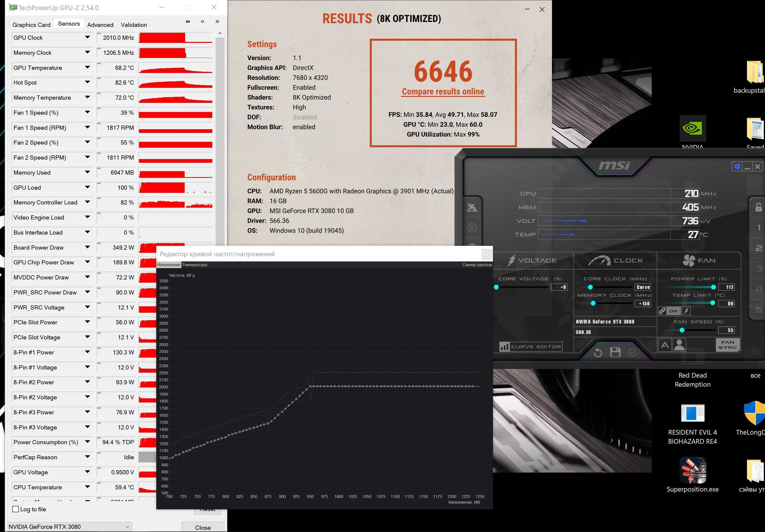765x532 pixels.
Task: Expand the Board Power Draw dropdown
Action: tap(87, 247)
